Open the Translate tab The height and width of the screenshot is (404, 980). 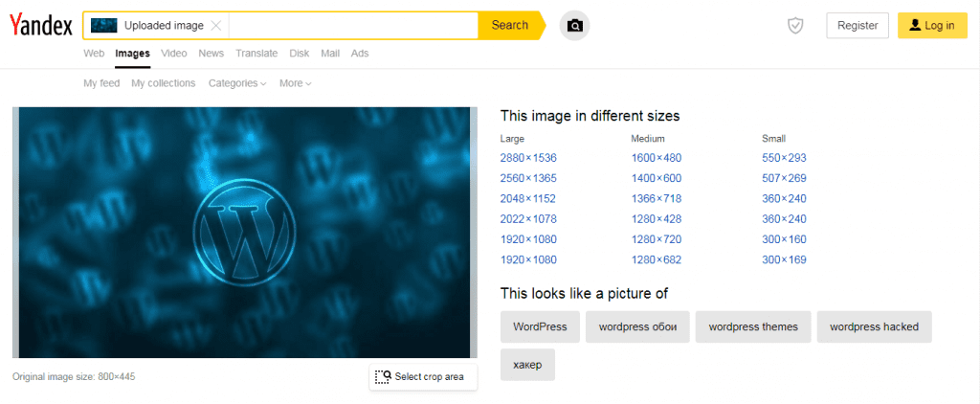256,54
